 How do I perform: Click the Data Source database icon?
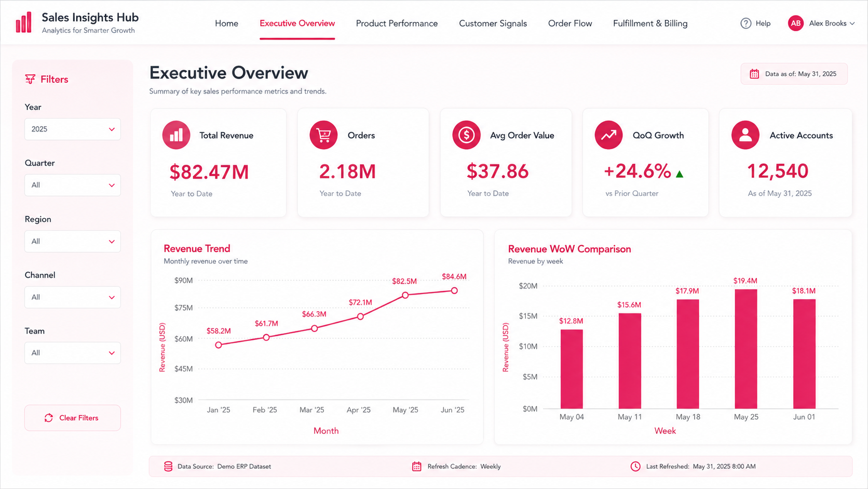[168, 466]
